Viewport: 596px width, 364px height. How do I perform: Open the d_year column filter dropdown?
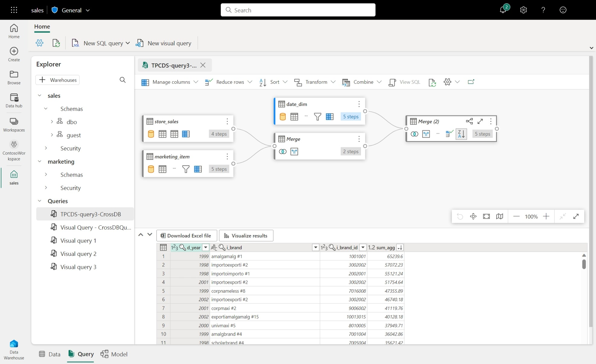coord(206,247)
